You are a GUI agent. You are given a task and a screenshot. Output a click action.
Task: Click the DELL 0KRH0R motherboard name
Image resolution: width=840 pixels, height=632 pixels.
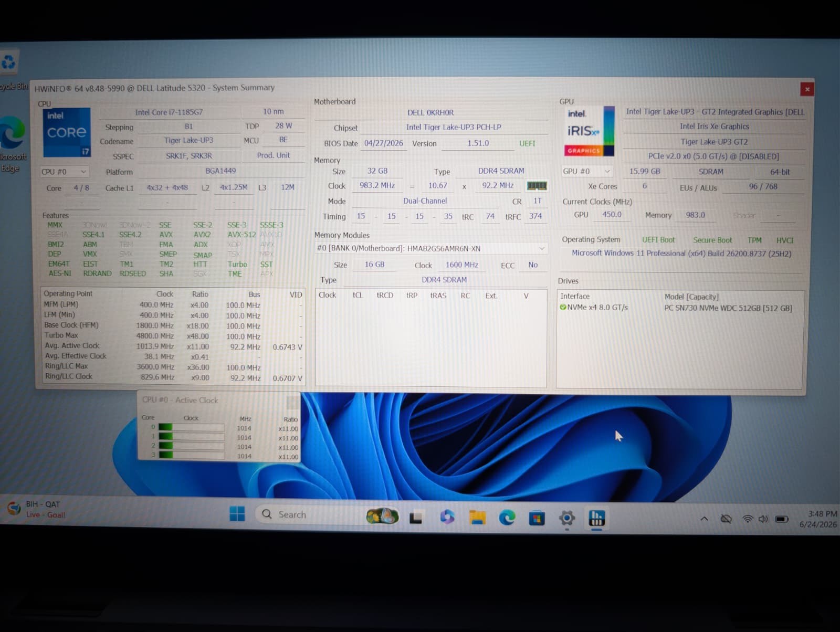(x=430, y=112)
